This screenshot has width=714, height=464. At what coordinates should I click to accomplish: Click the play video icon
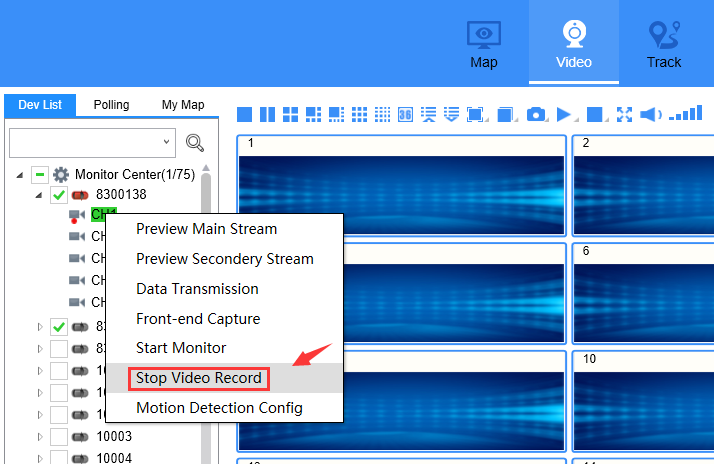coord(564,114)
